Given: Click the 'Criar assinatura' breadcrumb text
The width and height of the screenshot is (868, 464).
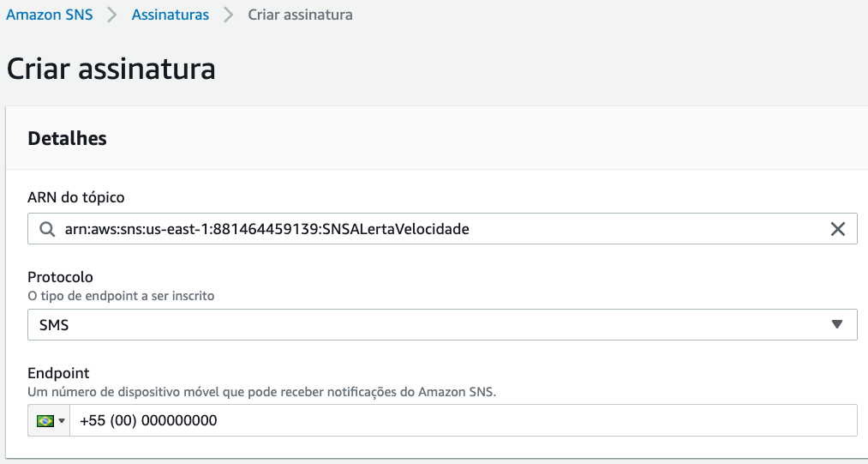Looking at the screenshot, I should click(x=300, y=15).
